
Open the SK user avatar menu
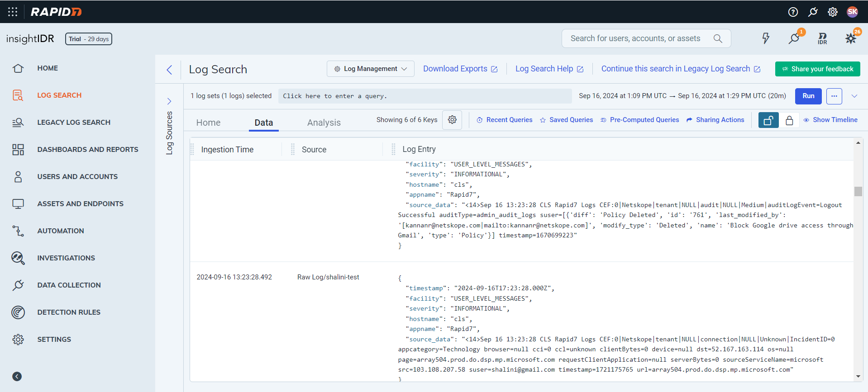(853, 12)
